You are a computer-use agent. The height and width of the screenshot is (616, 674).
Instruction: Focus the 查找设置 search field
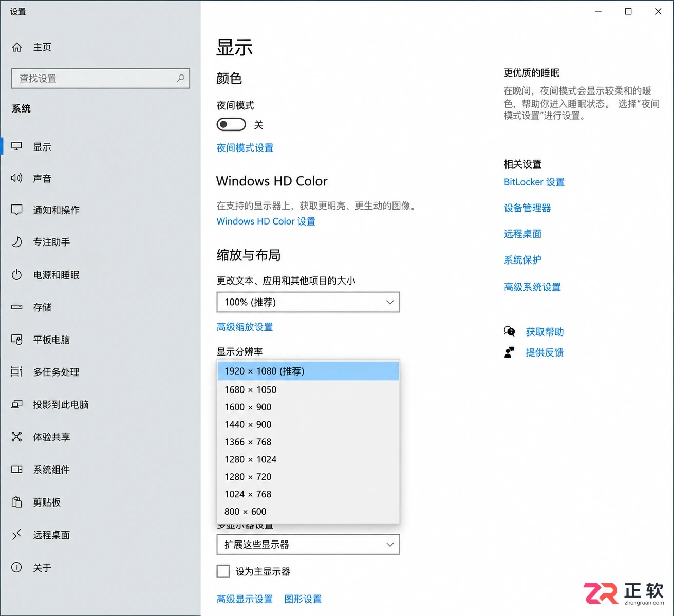[x=101, y=78]
